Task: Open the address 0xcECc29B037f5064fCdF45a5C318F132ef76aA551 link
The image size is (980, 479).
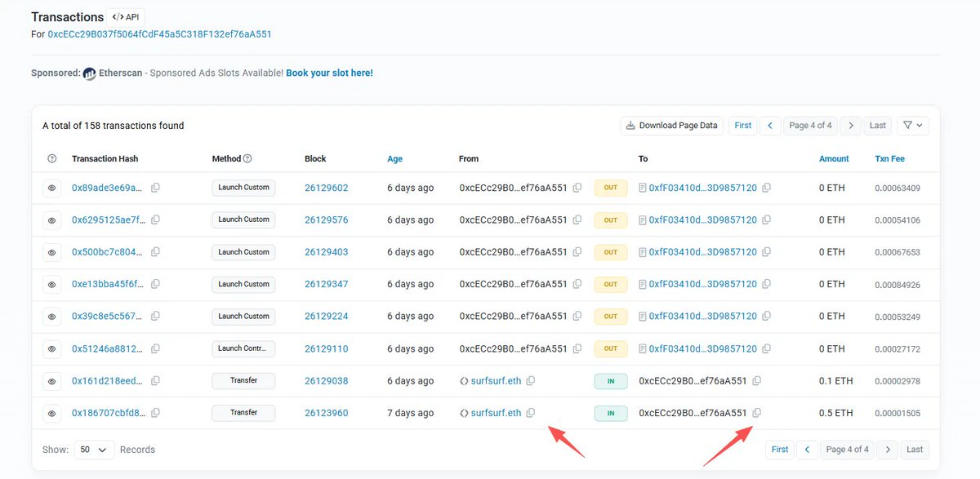Action: tap(159, 34)
